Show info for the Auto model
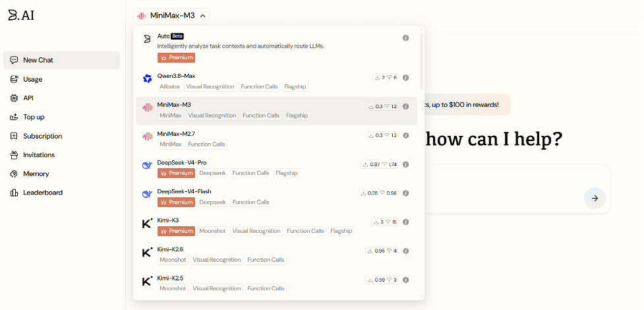644x310 pixels. click(405, 38)
